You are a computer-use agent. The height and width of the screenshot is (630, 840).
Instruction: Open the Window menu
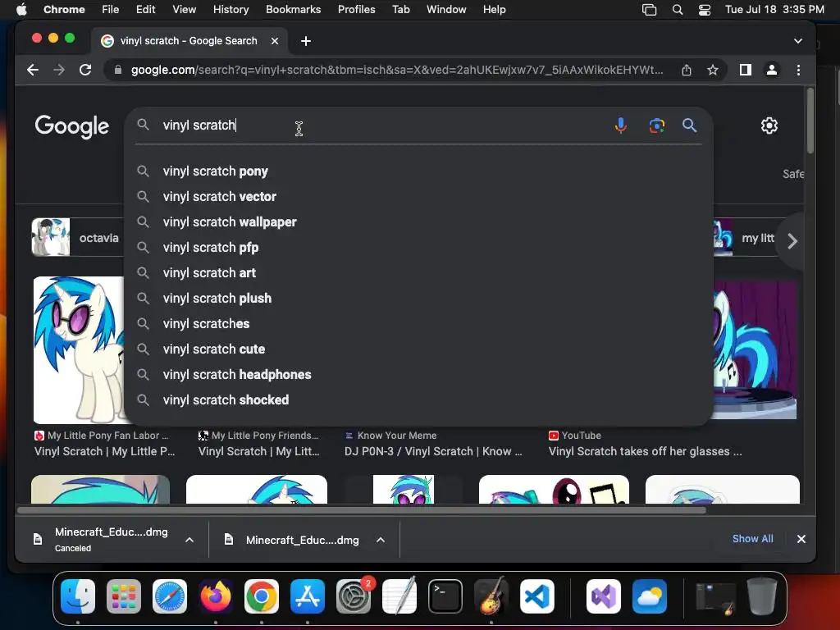tap(446, 10)
